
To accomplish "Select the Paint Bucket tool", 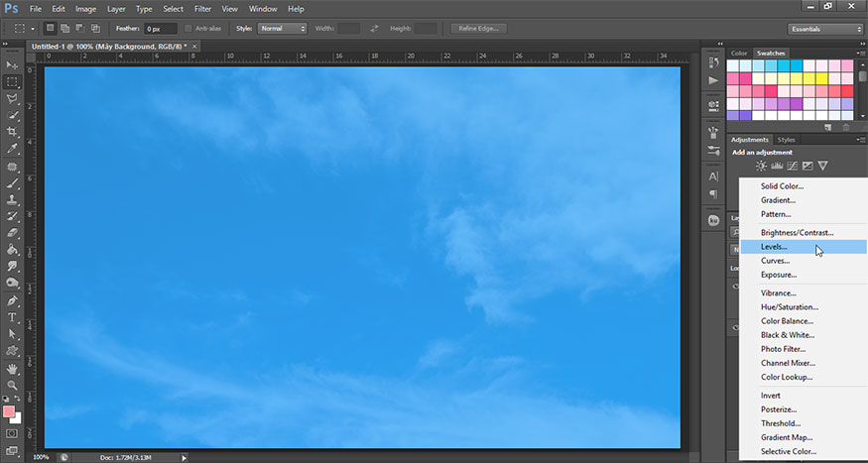I will tap(12, 250).
